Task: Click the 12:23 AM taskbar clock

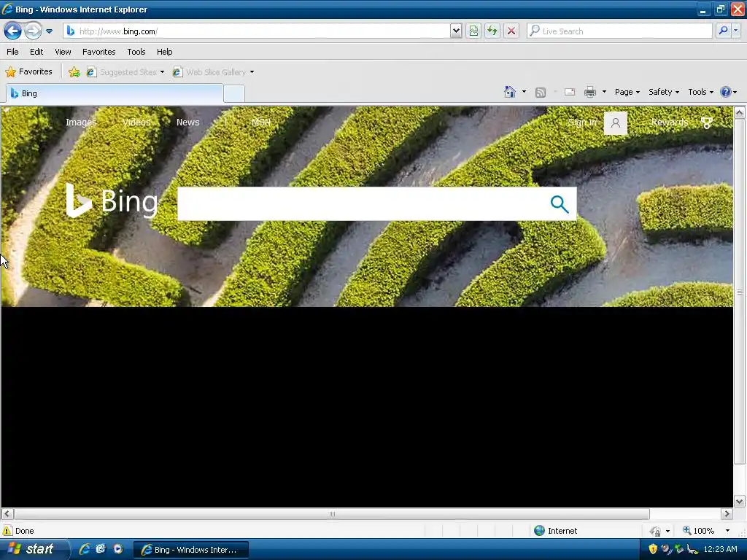Action: (x=720, y=549)
